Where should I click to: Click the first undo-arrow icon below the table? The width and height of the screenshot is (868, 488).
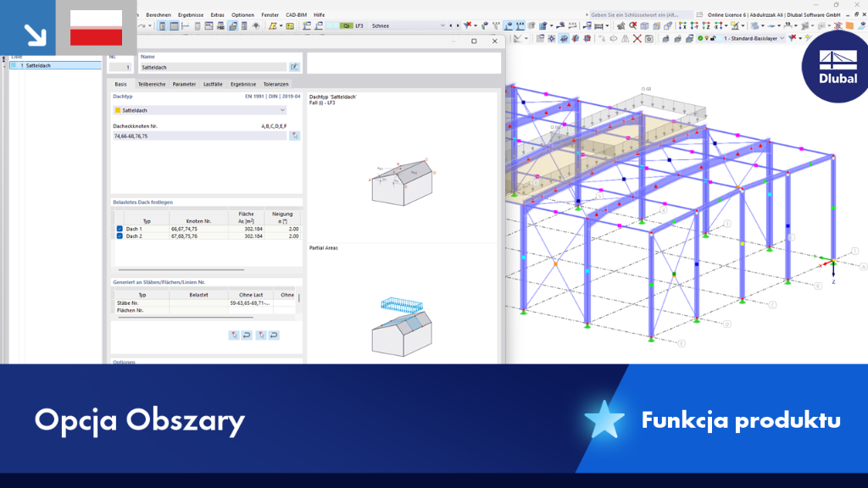tap(247, 335)
